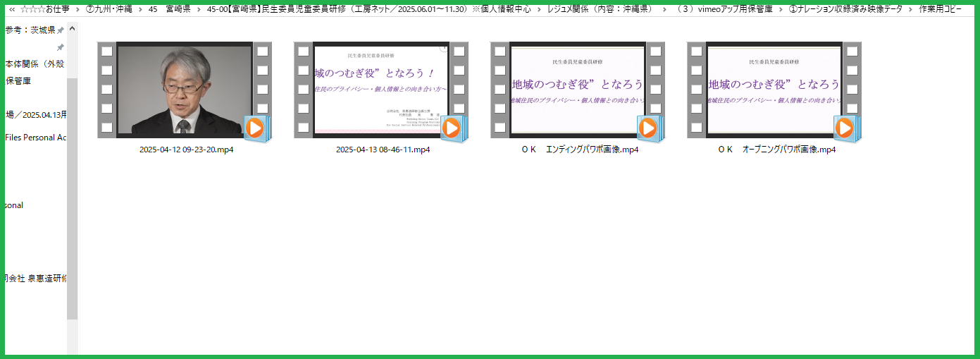
Task: Expand the chevron after レジュメ関係（内容：沖縄県）
Action: [663, 8]
